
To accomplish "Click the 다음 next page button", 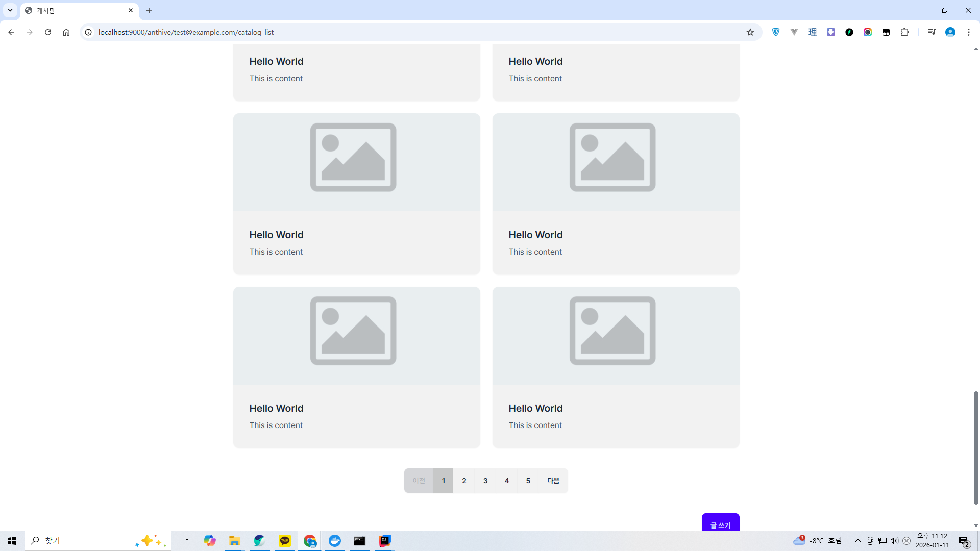I will pyautogui.click(x=553, y=481).
